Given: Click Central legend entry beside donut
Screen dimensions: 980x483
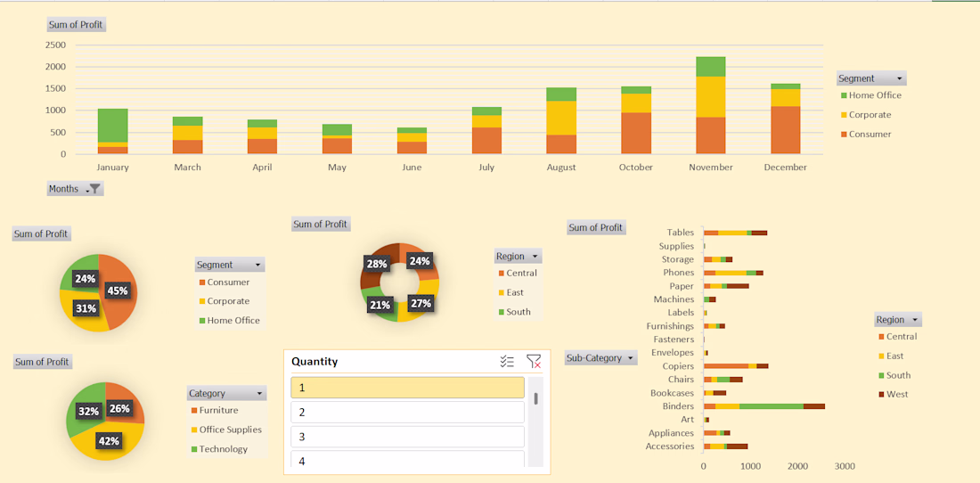Looking at the screenshot, I should 518,273.
